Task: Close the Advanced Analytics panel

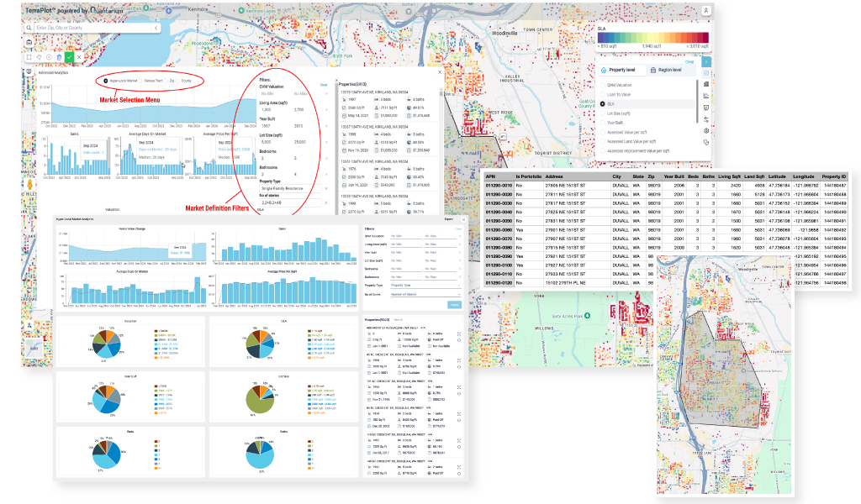Action: (x=439, y=72)
